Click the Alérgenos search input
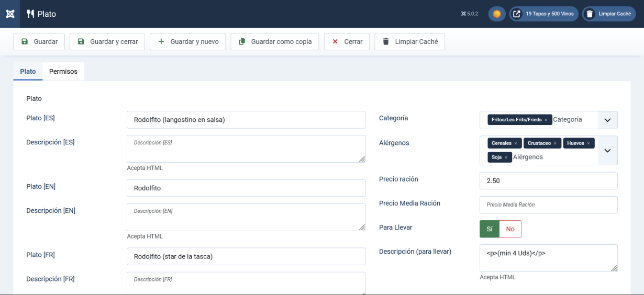Viewport: 644px width, 295px height. (x=552, y=157)
